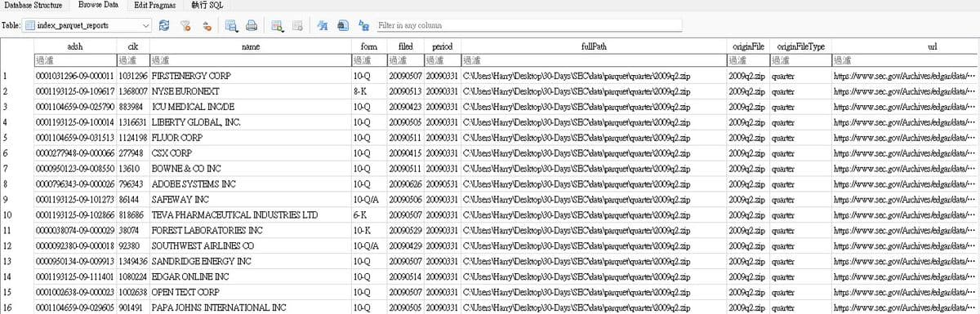Screen dimensions: 980x314
Task: Focus the period column filter box
Action: (442, 60)
